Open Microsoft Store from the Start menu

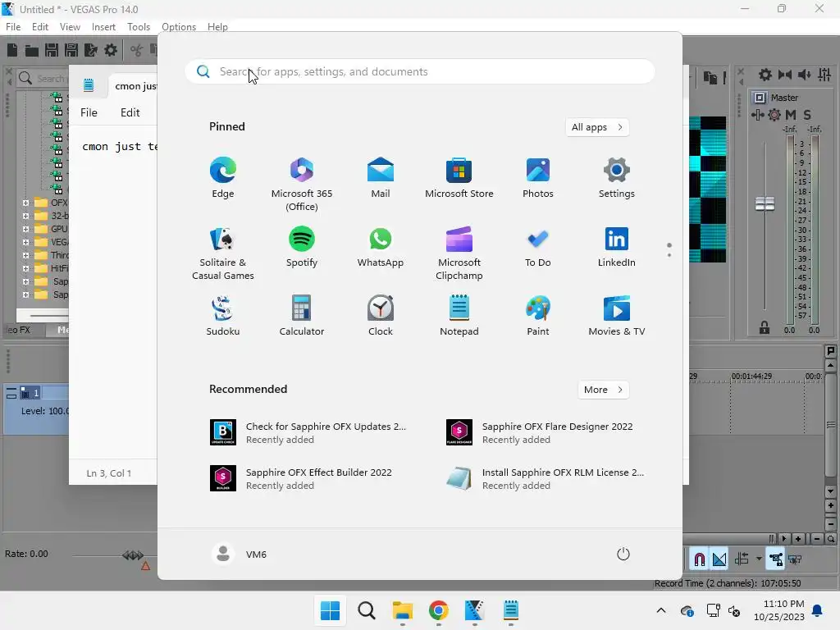point(459,178)
